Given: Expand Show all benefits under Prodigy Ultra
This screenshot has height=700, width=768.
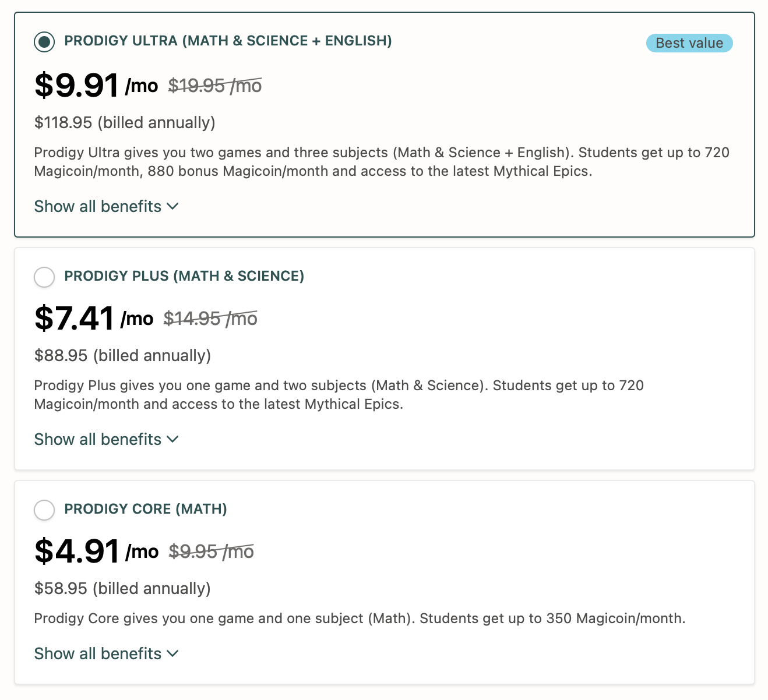Looking at the screenshot, I should tap(97, 207).
